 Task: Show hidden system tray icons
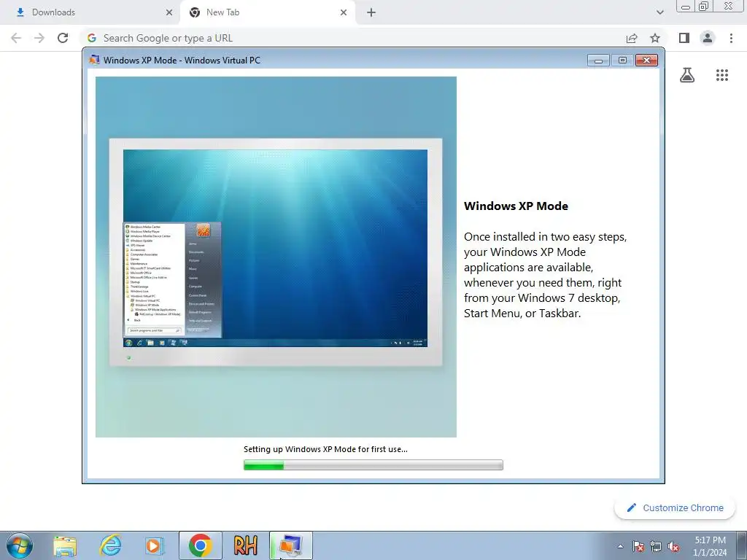620,546
